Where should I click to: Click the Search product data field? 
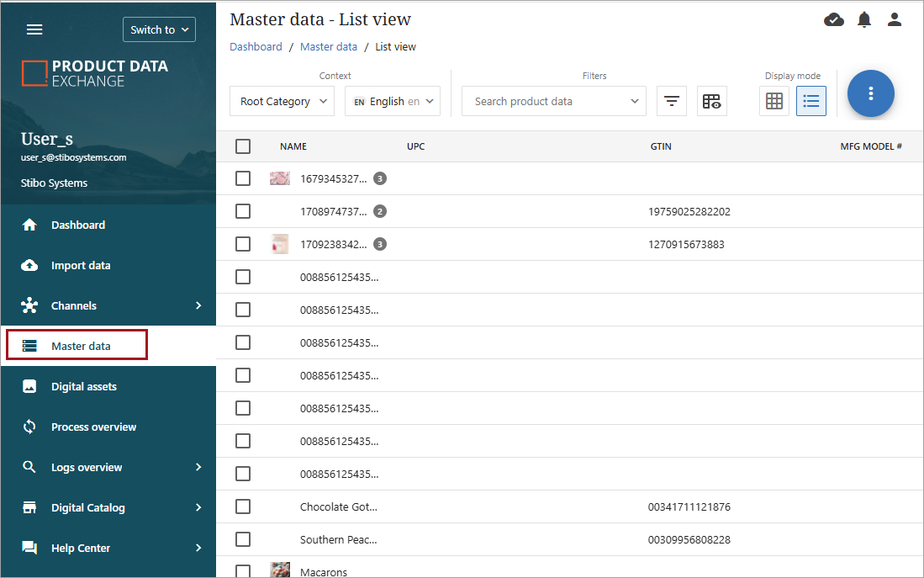click(x=546, y=101)
